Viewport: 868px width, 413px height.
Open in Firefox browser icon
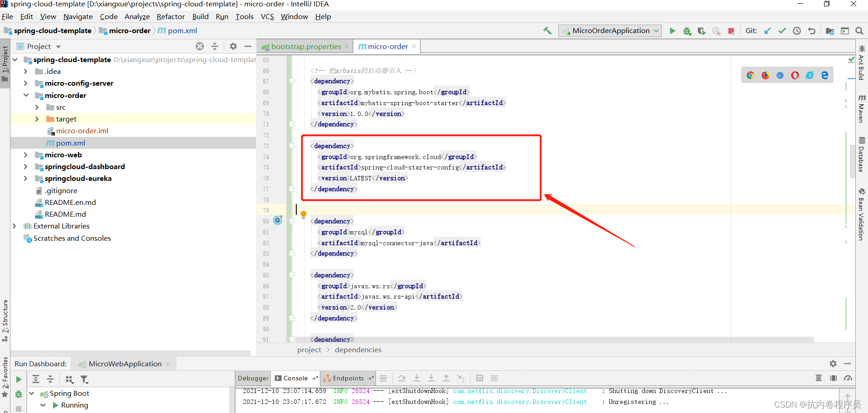766,75
